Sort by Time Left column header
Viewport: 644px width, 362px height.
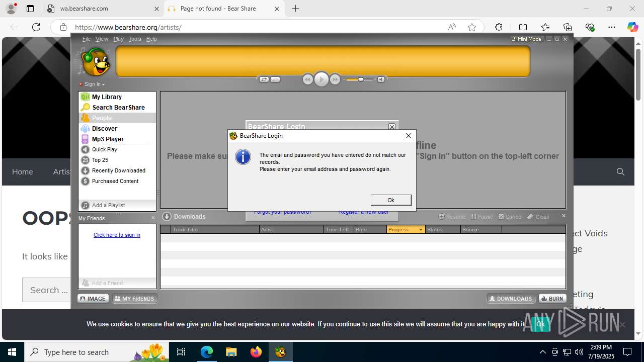(x=339, y=229)
